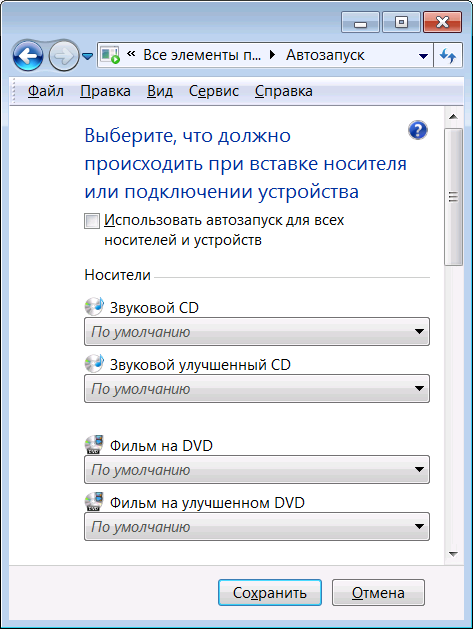
Task: Open the recent pages dropdown arrow
Action: 87,56
